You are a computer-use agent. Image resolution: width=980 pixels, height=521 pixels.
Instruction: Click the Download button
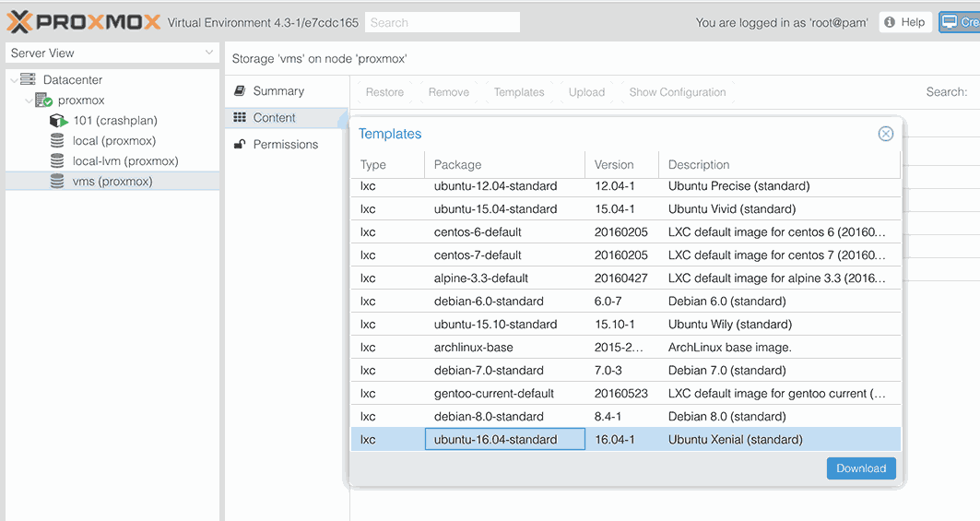click(861, 468)
